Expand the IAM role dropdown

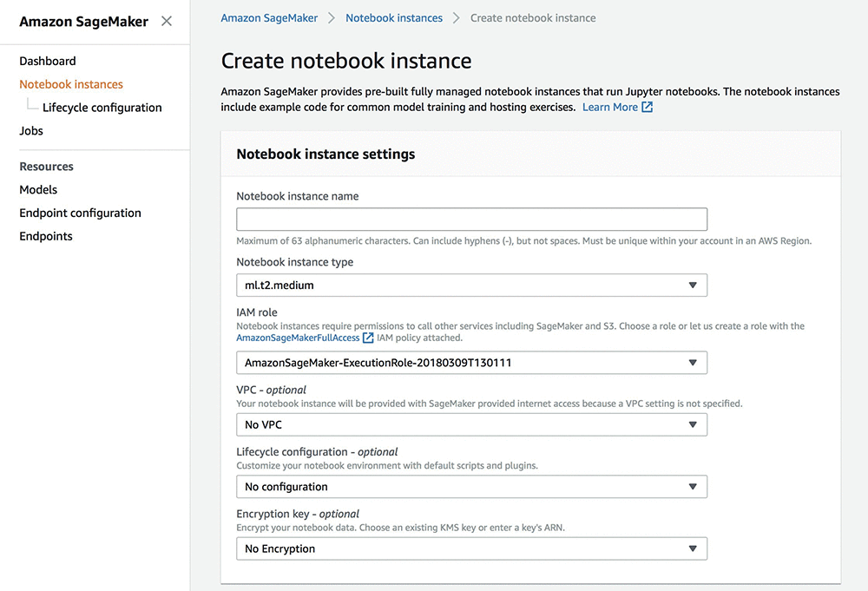click(471, 363)
